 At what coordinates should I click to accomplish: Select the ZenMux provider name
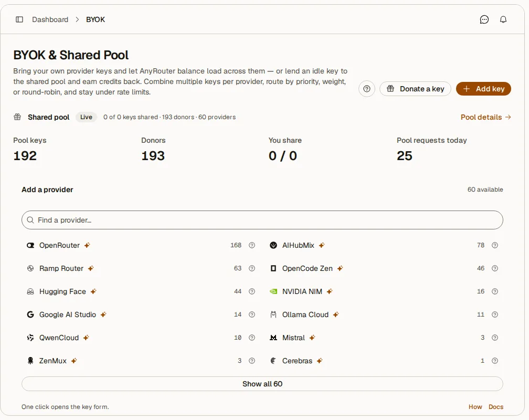(52, 361)
